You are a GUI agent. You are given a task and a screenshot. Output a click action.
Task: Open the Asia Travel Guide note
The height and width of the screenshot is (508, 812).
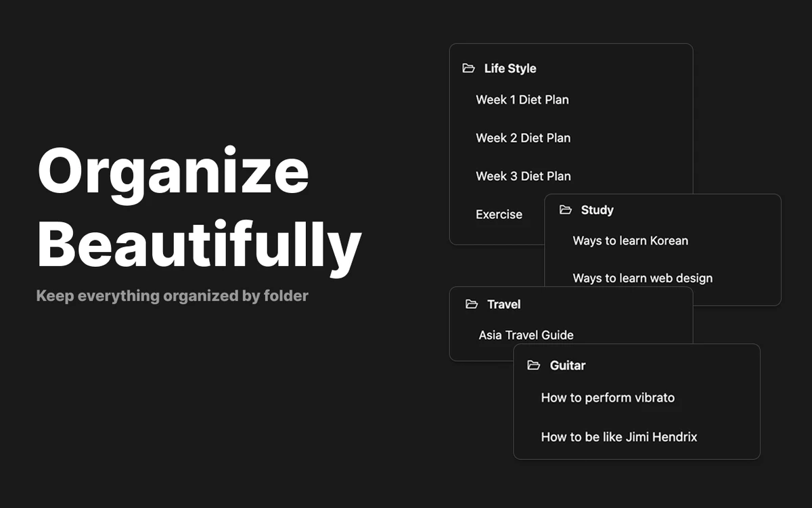pos(526,335)
